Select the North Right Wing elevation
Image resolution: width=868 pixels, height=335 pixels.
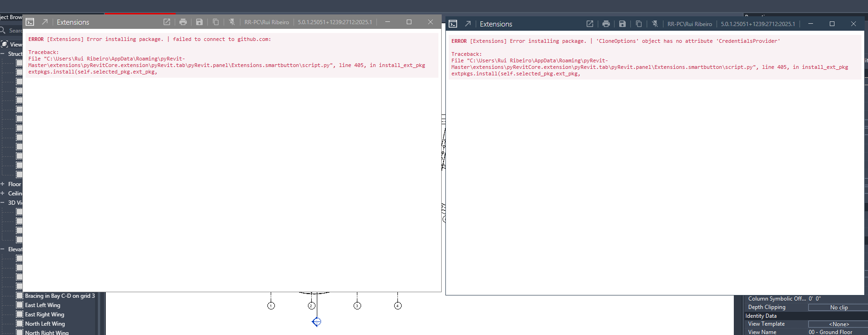click(47, 332)
